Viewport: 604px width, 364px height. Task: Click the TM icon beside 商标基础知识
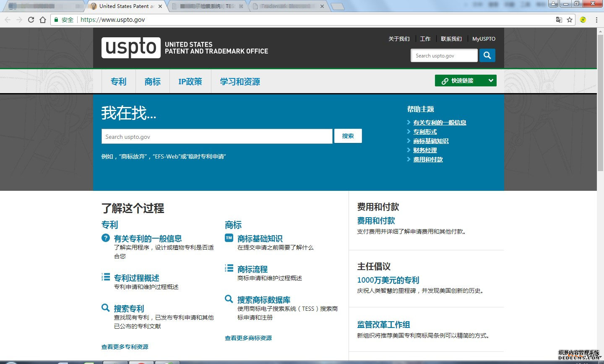[x=229, y=238]
